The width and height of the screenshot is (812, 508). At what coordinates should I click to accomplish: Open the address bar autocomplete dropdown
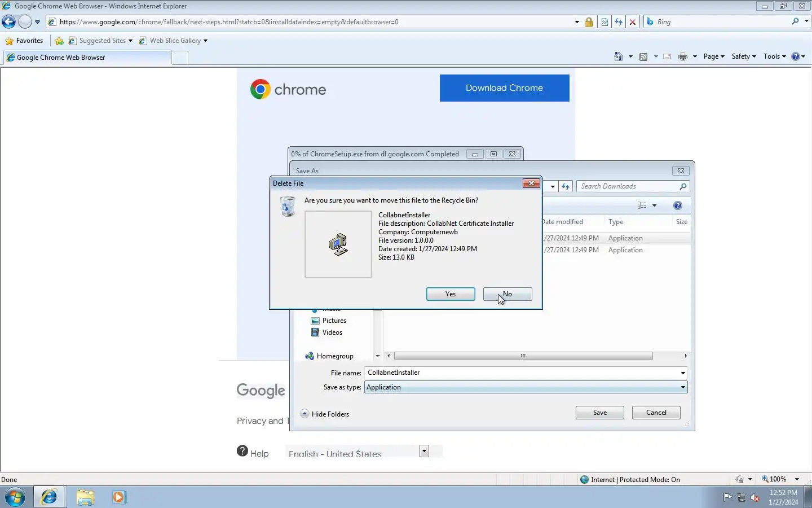point(577,22)
